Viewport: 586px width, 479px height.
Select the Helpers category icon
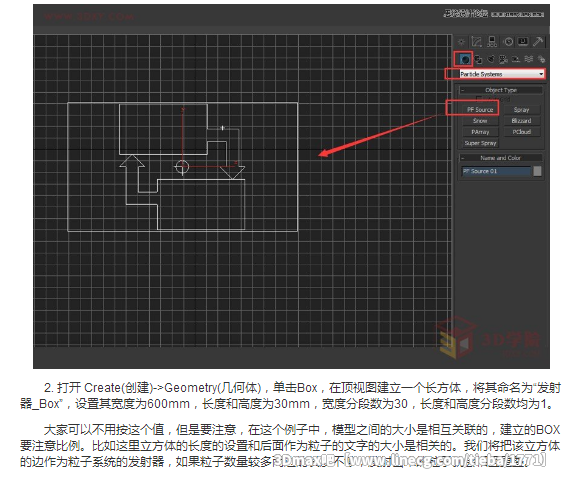[516, 59]
